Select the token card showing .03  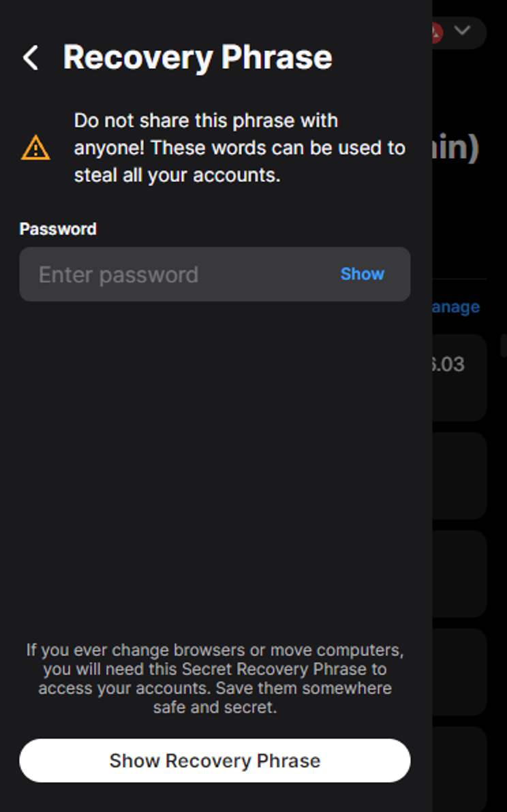(x=459, y=377)
